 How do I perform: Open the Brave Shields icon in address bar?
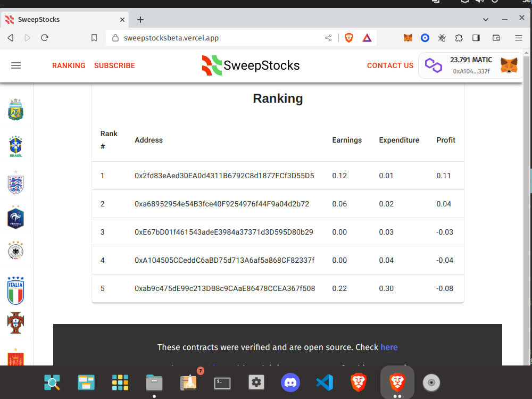pos(349,38)
